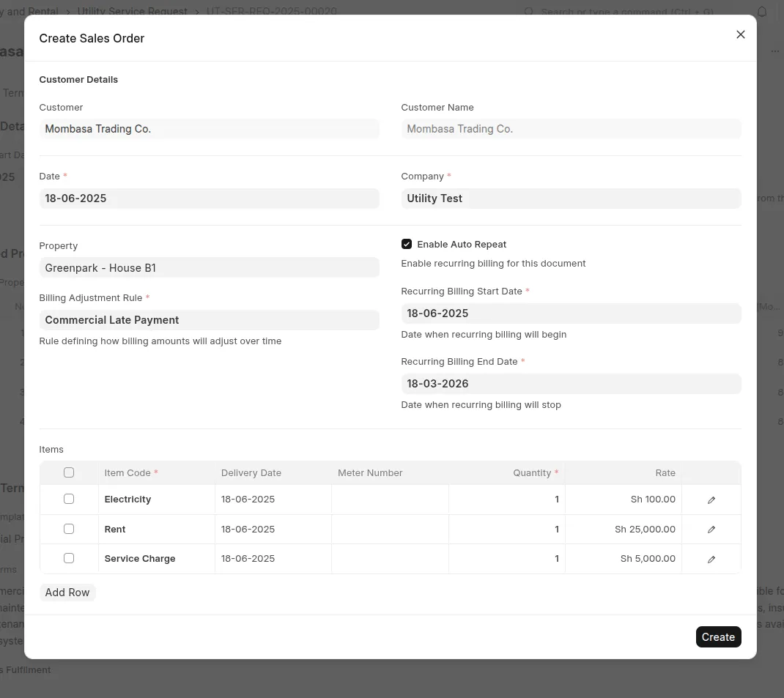784x698 pixels.
Task: Click the Item Code column header
Action: click(157, 472)
